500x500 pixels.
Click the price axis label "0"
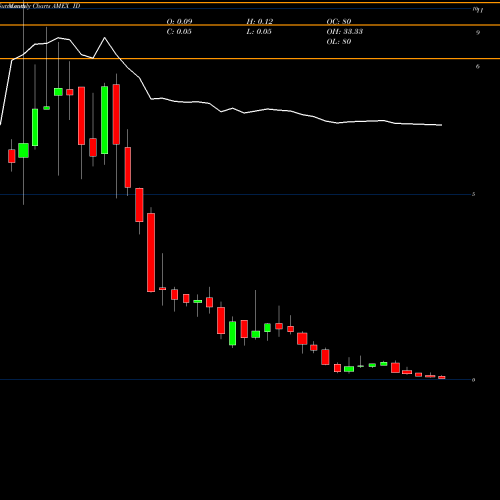point(474,380)
